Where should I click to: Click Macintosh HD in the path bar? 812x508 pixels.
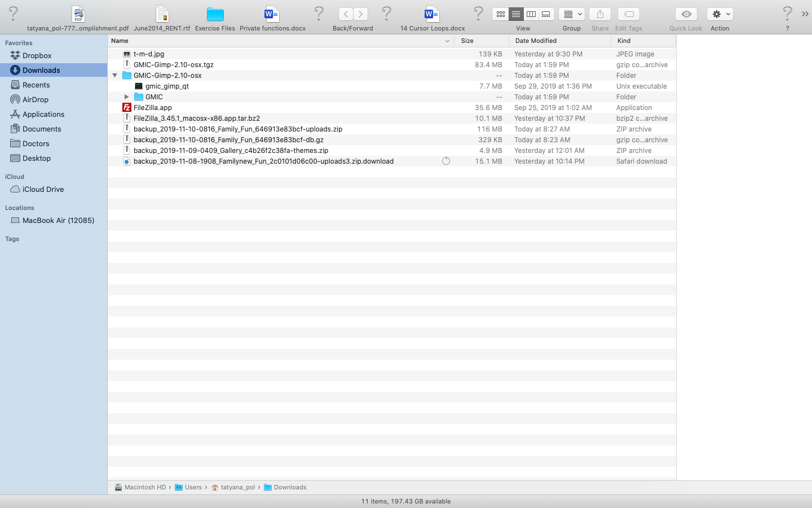click(144, 487)
